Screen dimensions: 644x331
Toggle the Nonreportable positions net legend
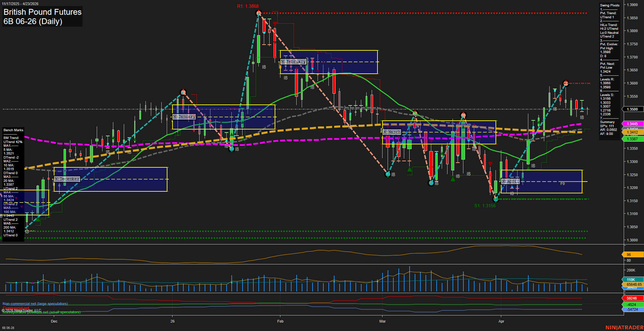point(42,312)
